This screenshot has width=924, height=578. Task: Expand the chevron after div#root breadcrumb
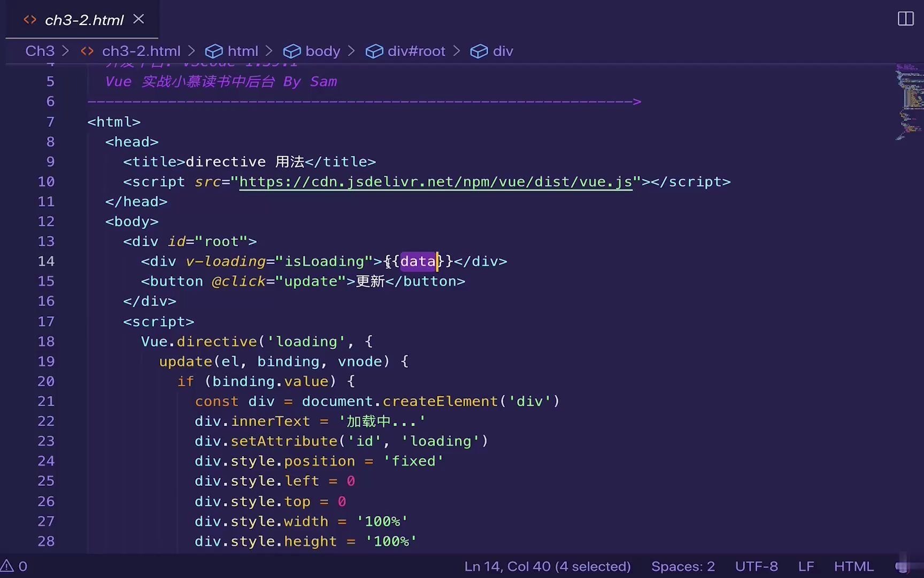[x=457, y=51]
